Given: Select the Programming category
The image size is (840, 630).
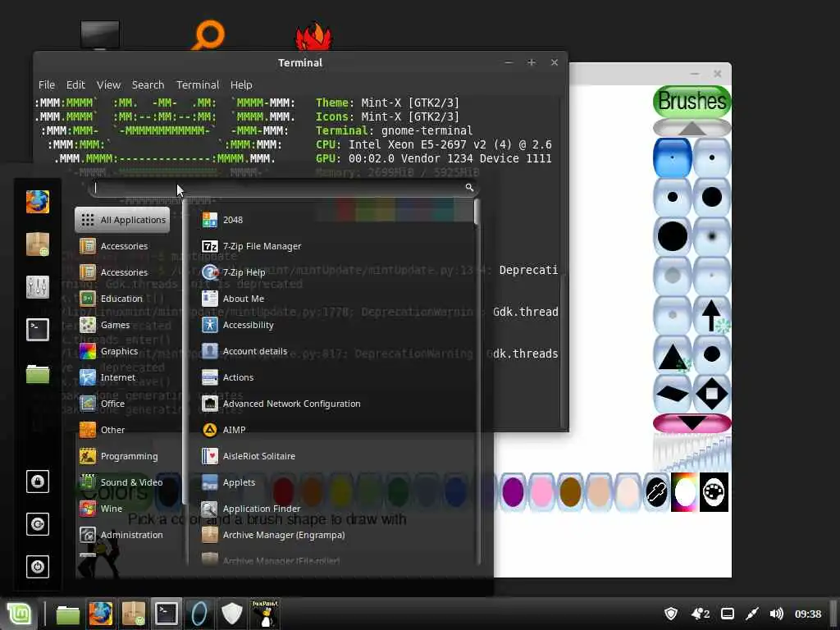Looking at the screenshot, I should click(118, 456).
